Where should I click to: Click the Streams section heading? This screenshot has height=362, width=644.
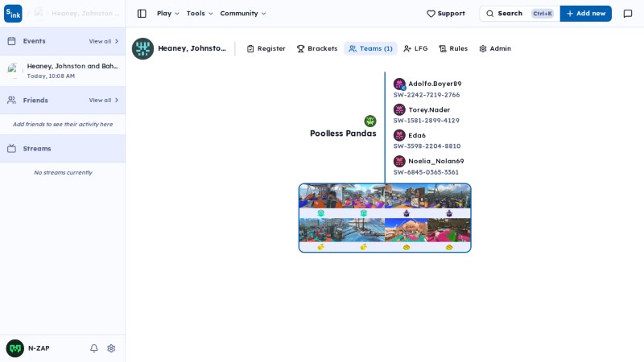(37, 149)
